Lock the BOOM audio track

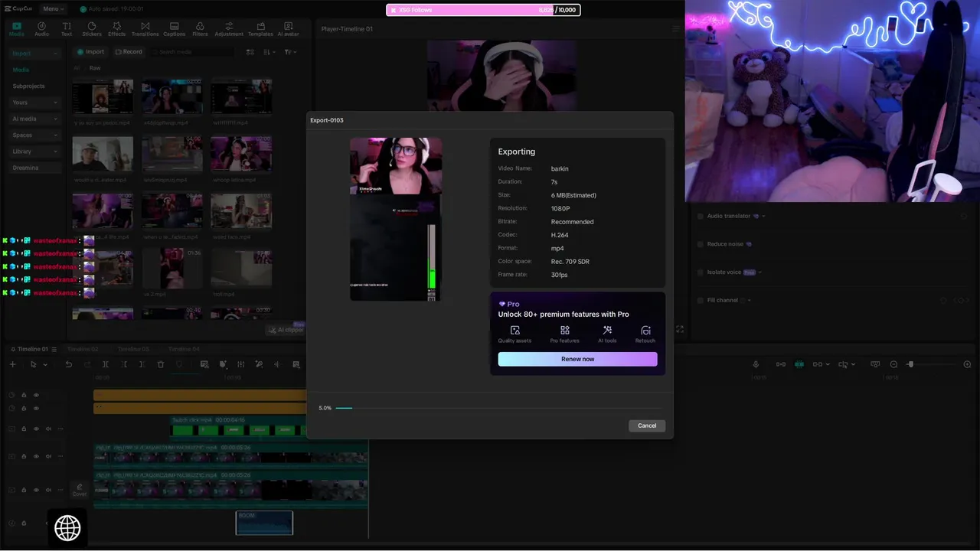(24, 523)
